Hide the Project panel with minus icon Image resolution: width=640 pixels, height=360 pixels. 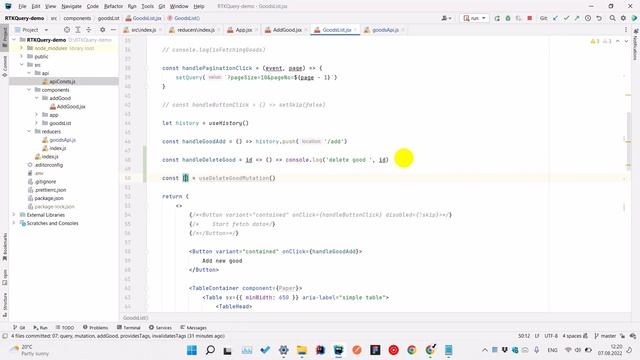113,30
